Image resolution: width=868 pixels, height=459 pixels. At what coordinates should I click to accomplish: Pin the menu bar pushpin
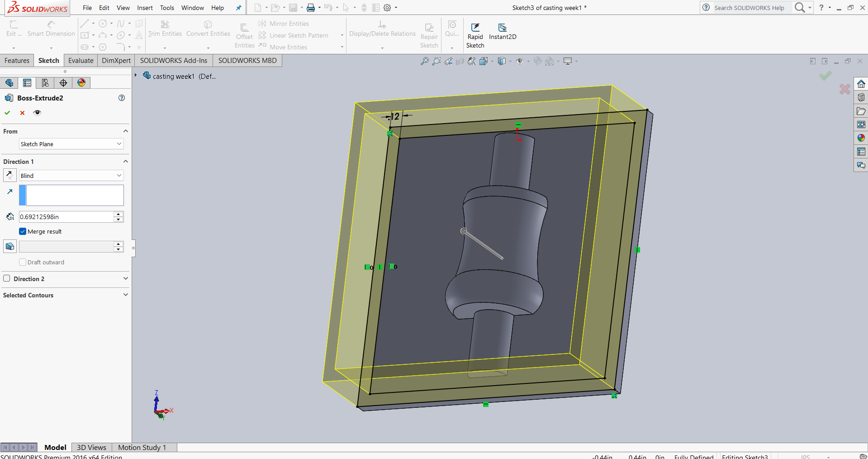click(238, 8)
